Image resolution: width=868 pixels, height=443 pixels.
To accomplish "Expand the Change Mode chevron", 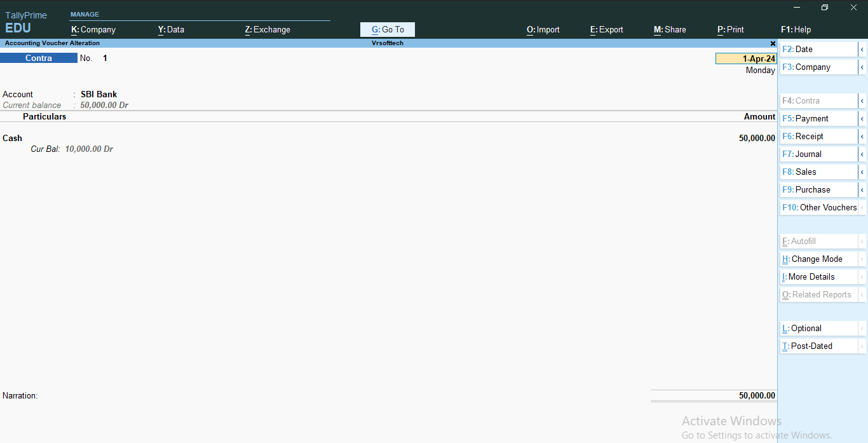I will tap(862, 259).
